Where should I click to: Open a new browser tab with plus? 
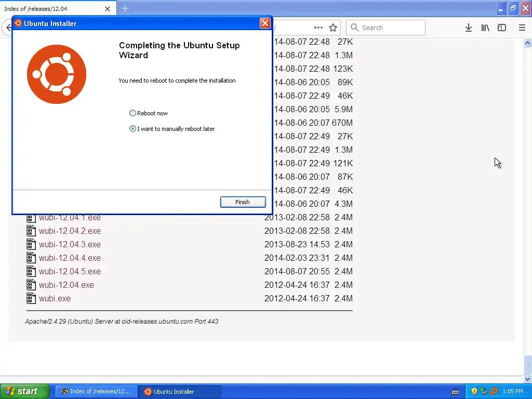125,8
